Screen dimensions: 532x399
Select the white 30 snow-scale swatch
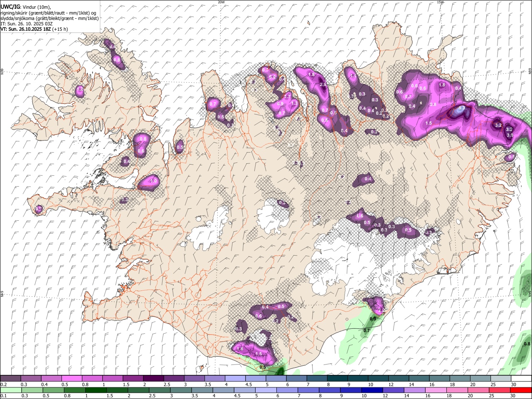(x=521, y=379)
